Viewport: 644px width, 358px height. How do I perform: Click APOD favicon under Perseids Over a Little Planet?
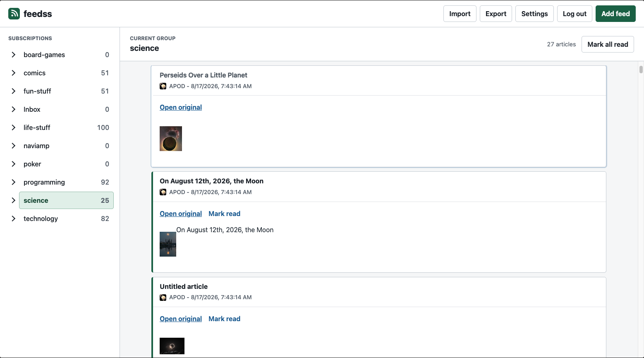pyautogui.click(x=163, y=86)
